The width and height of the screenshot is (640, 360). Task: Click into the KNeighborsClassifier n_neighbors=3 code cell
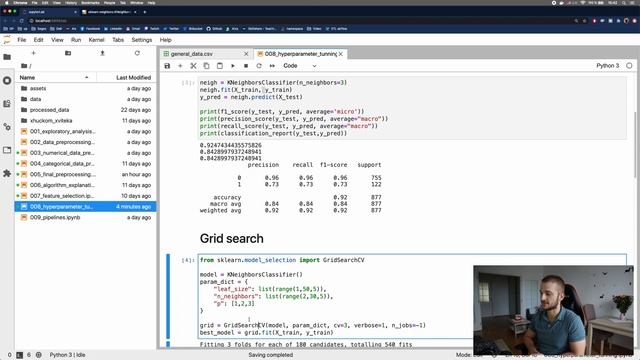click(412, 108)
